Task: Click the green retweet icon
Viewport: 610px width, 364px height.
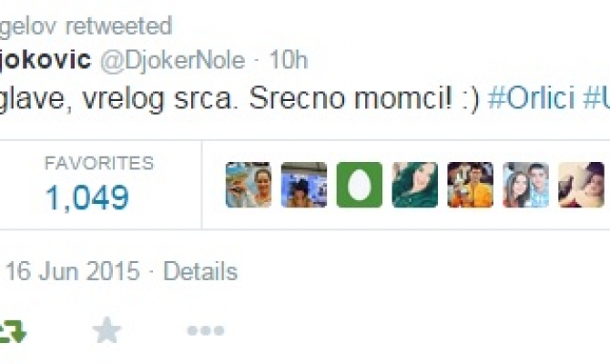Action: 13,332
